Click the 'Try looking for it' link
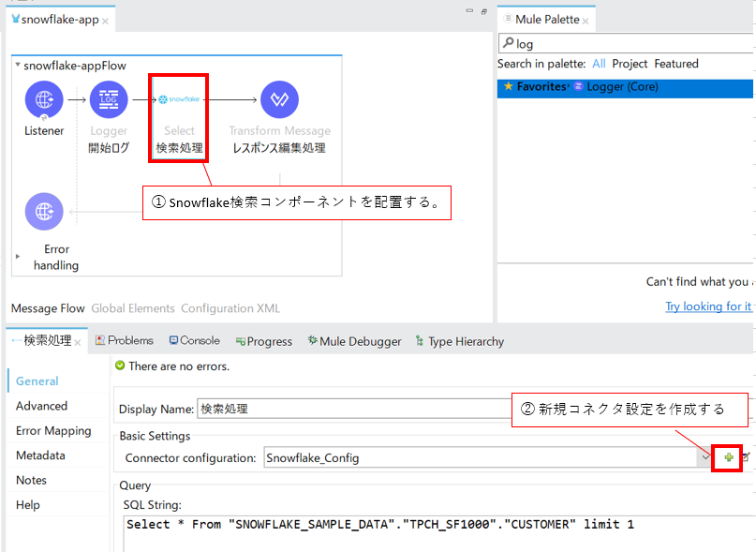This screenshot has width=756, height=552. coord(707,306)
